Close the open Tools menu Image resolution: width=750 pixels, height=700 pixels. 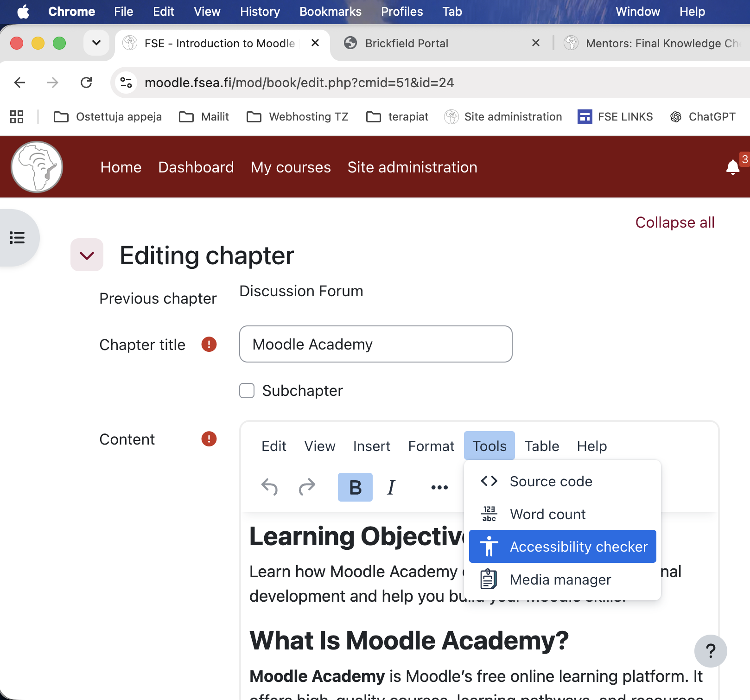pyautogui.click(x=489, y=446)
